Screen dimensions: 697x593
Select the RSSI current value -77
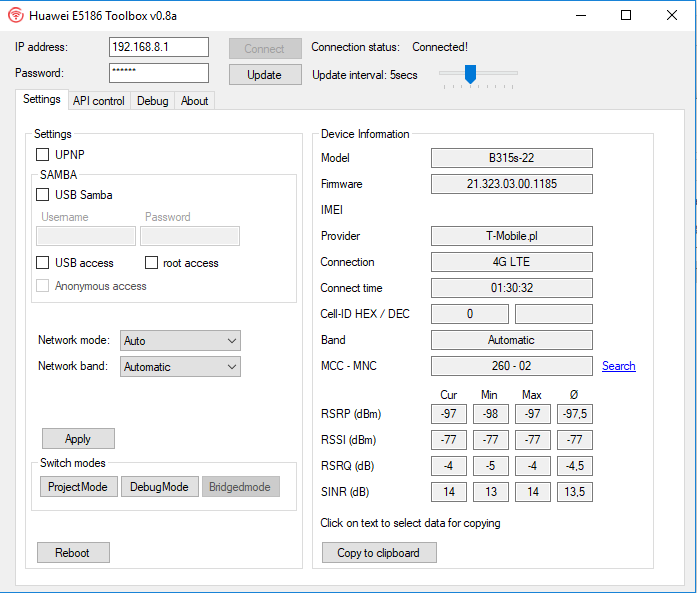(x=449, y=440)
